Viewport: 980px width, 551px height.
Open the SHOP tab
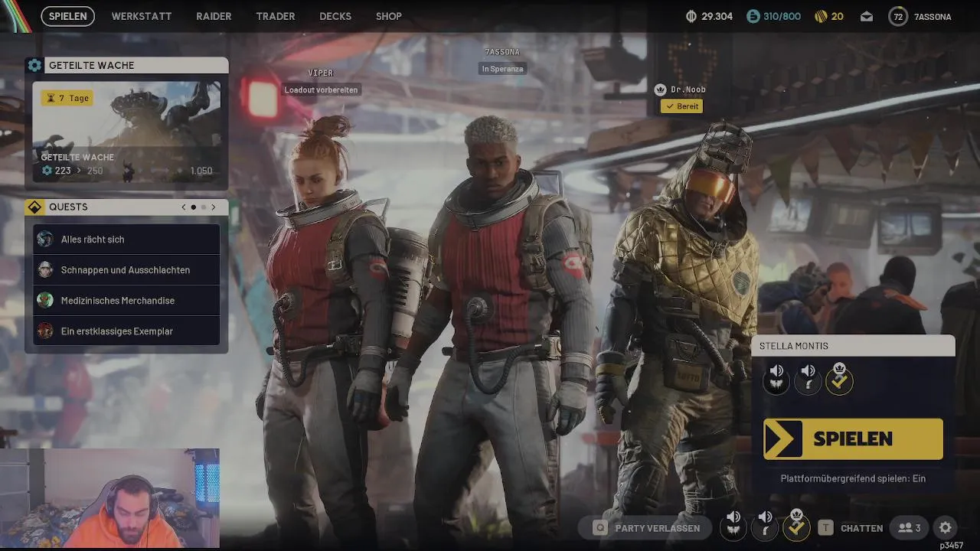tap(389, 16)
